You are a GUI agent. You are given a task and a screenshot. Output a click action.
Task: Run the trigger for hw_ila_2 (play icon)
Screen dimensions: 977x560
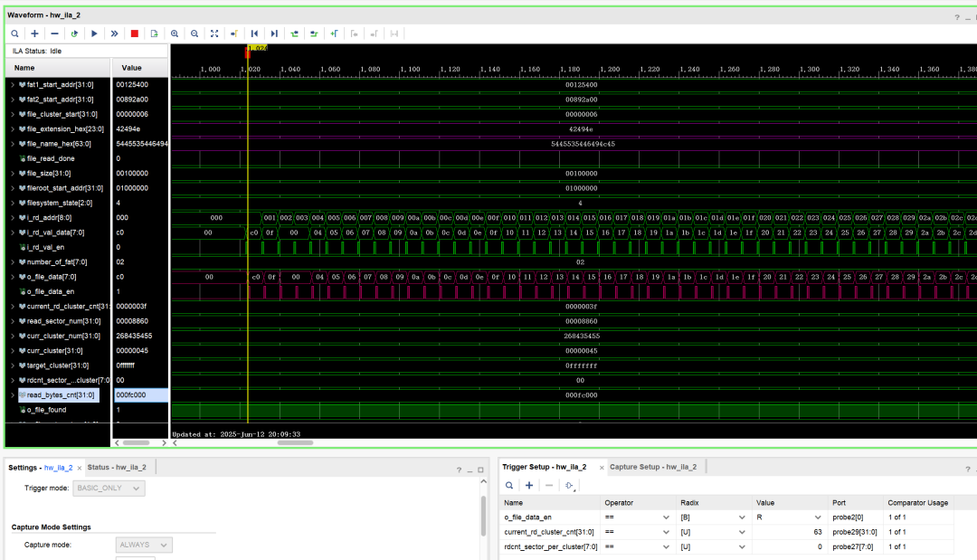pyautogui.click(x=94, y=33)
